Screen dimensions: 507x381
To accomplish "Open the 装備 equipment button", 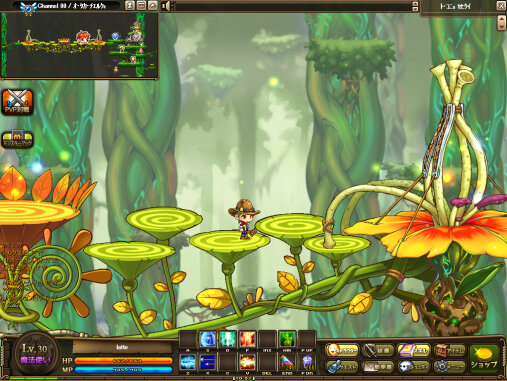I will (378, 350).
